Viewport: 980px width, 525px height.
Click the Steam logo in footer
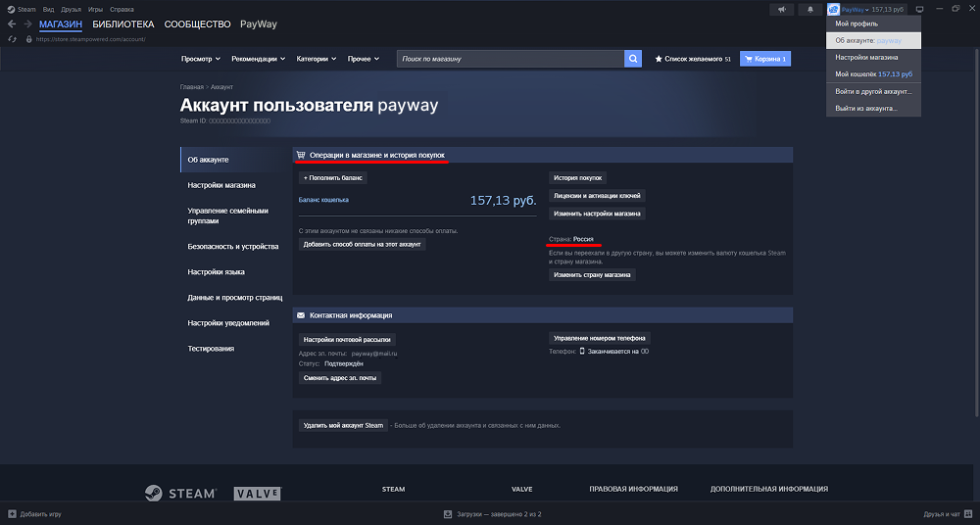(x=181, y=493)
